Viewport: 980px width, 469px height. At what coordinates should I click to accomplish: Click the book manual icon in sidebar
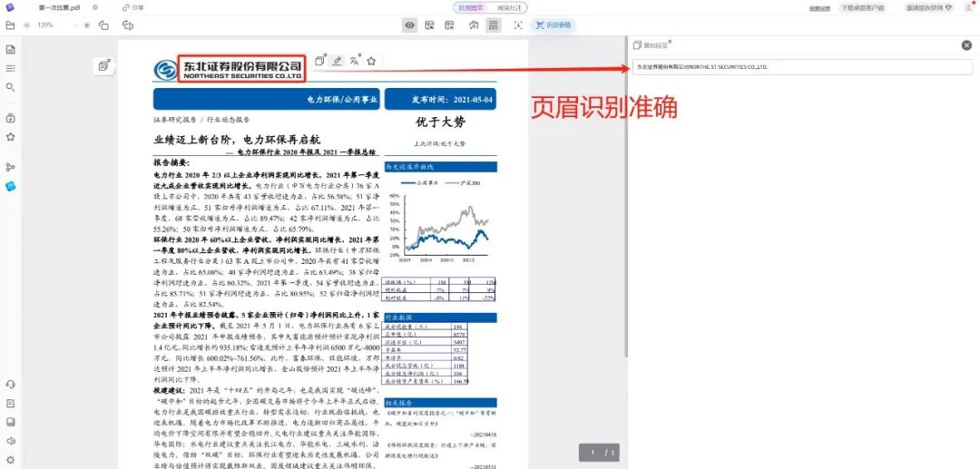pyautogui.click(x=10, y=422)
